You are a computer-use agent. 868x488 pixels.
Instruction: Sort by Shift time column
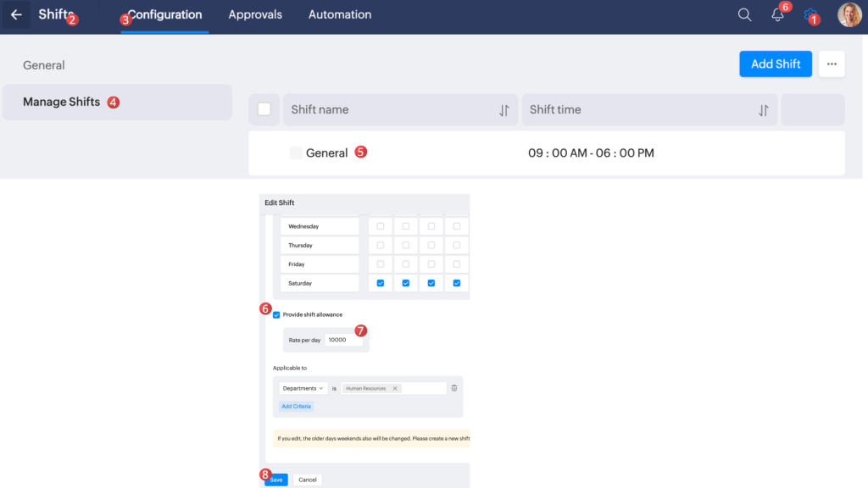(763, 110)
